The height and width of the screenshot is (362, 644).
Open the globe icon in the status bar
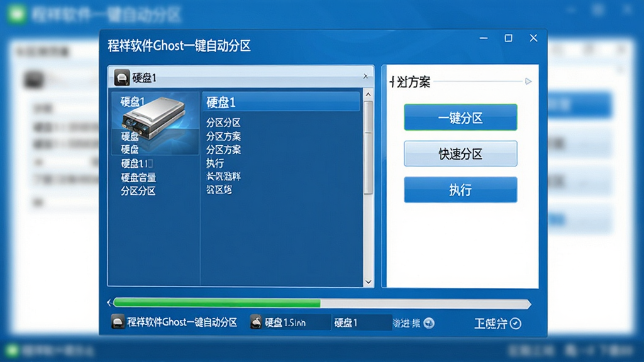pyautogui.click(x=429, y=324)
